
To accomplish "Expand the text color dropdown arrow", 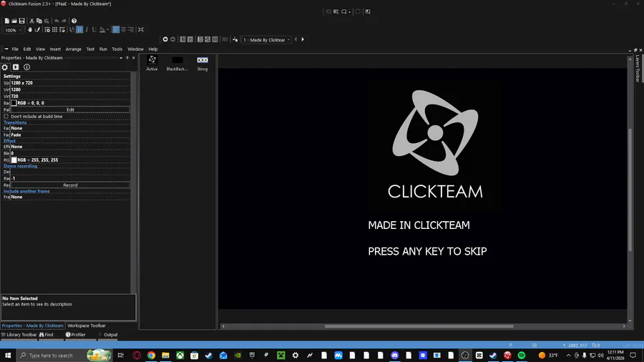I will pyautogui.click(x=107, y=29).
